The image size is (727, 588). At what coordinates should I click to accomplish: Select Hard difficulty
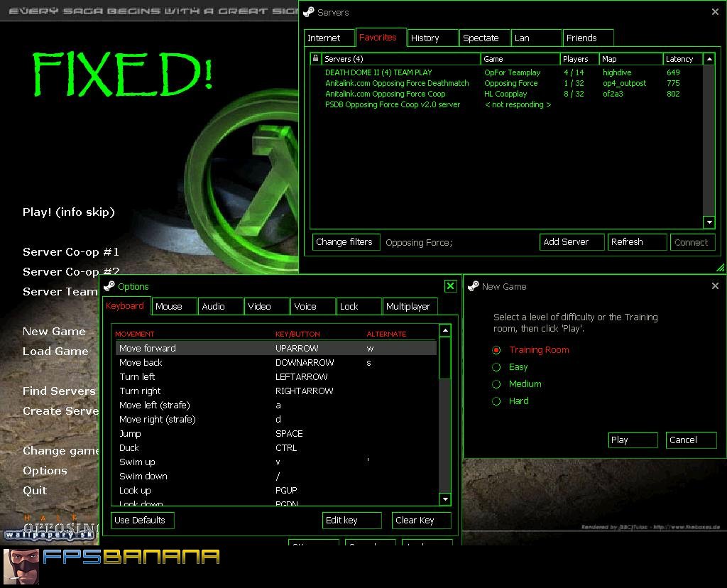pos(498,401)
